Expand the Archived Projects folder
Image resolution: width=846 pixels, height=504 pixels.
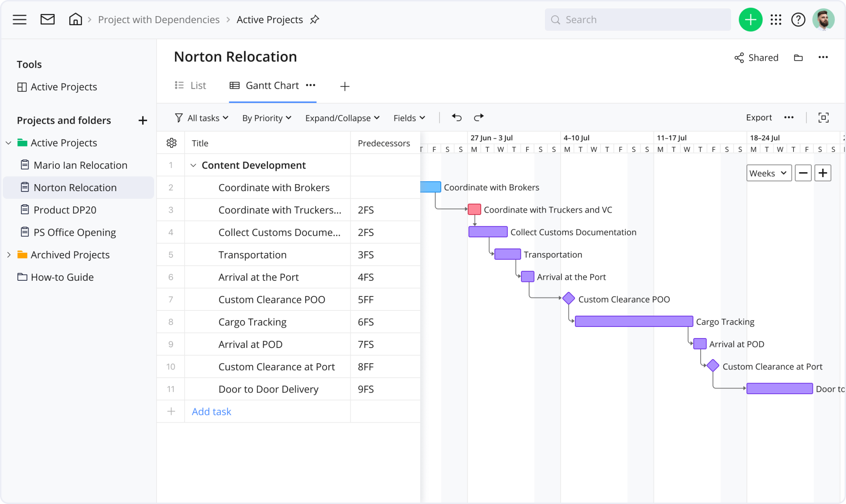pos(8,254)
